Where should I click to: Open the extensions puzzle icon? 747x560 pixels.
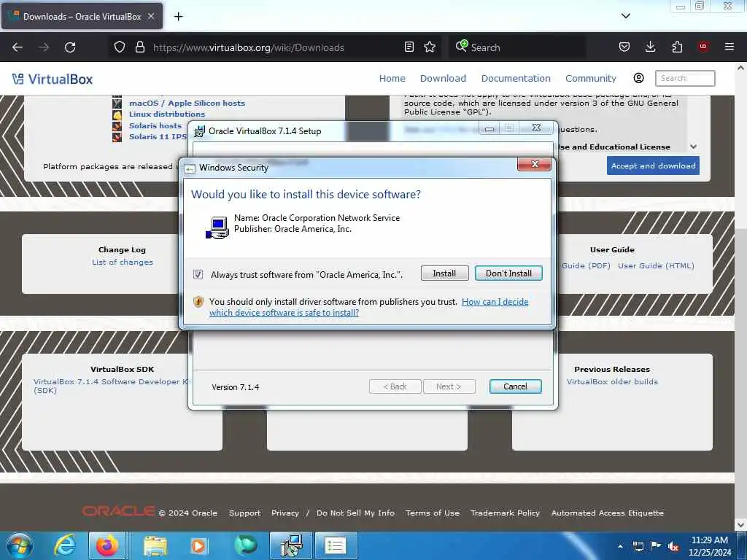(x=677, y=47)
